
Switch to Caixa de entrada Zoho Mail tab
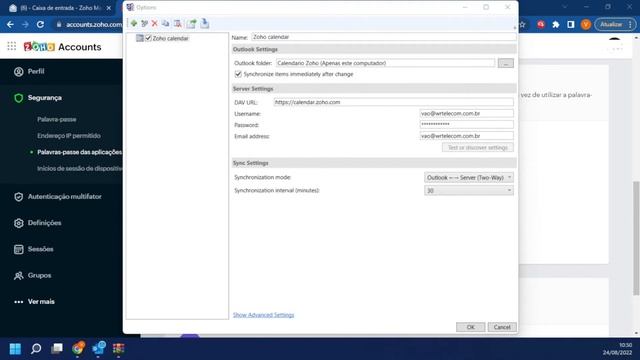coord(60,8)
